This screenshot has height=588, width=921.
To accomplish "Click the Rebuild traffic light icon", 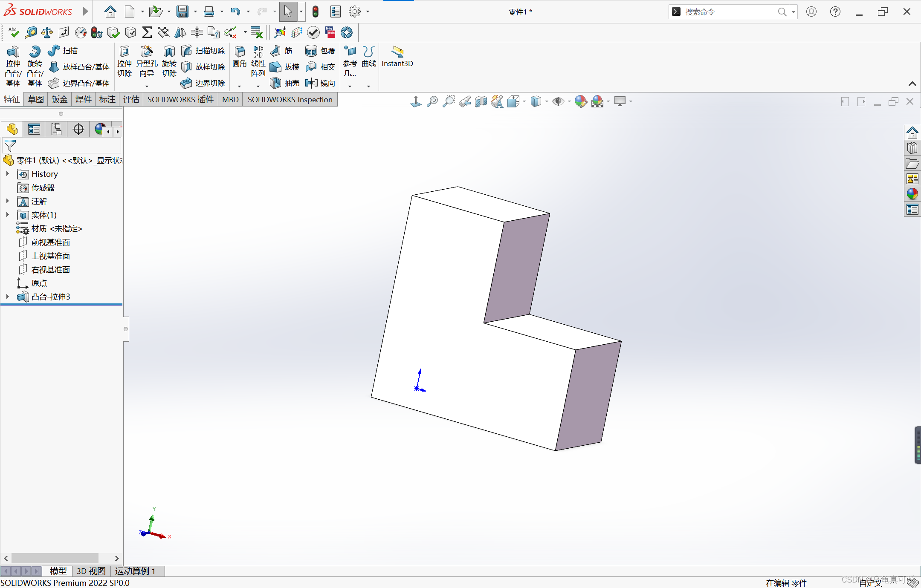I will point(316,12).
